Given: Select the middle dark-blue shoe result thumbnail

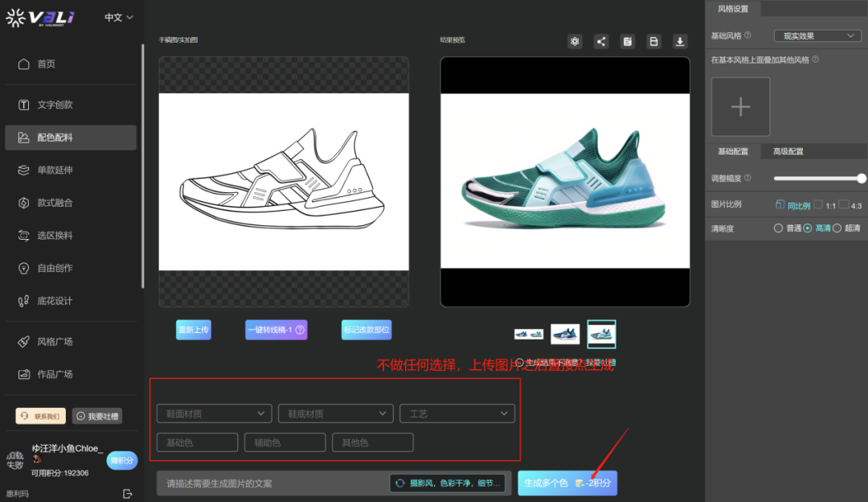Looking at the screenshot, I should 565,334.
